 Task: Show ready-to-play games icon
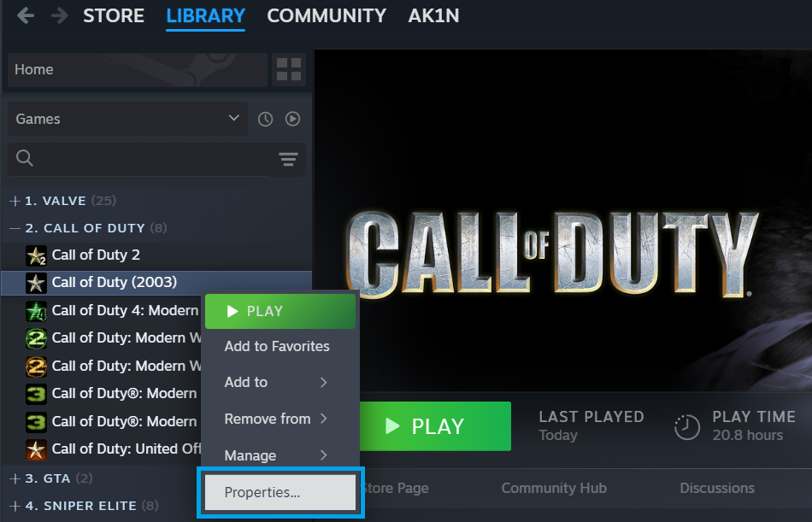pyautogui.click(x=292, y=119)
